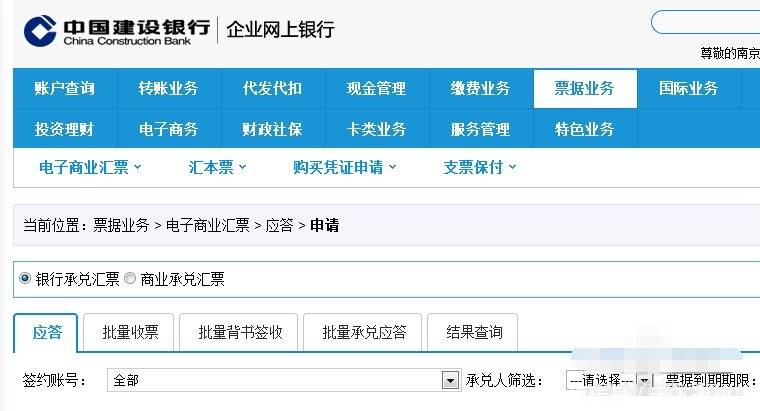
Task: Open the 购买凭证申请 dropdown menu
Action: tap(345, 167)
